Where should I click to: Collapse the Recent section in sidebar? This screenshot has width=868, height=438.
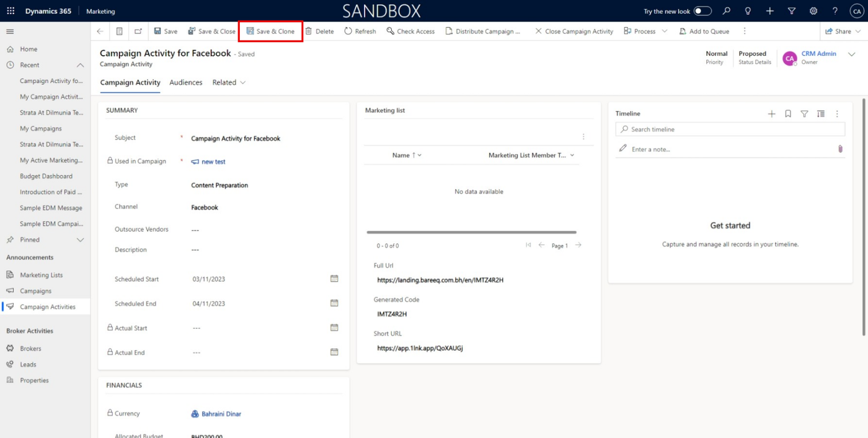pos(80,65)
